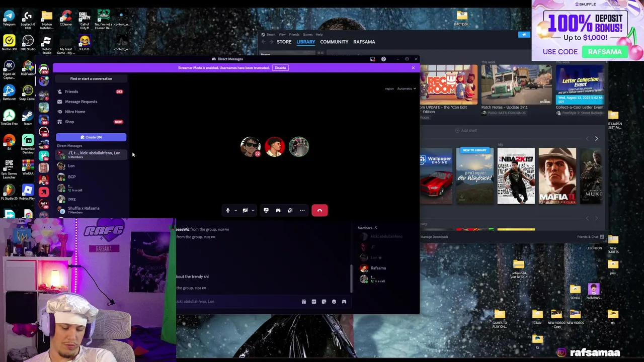The width and height of the screenshot is (644, 362).
Task: Open NBA 2K19 game in Steam
Action: coord(516,176)
